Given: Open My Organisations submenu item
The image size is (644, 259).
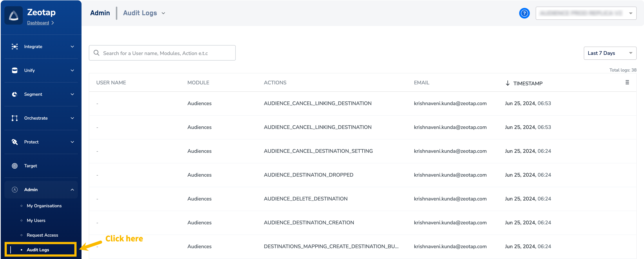Looking at the screenshot, I should pyautogui.click(x=44, y=206).
